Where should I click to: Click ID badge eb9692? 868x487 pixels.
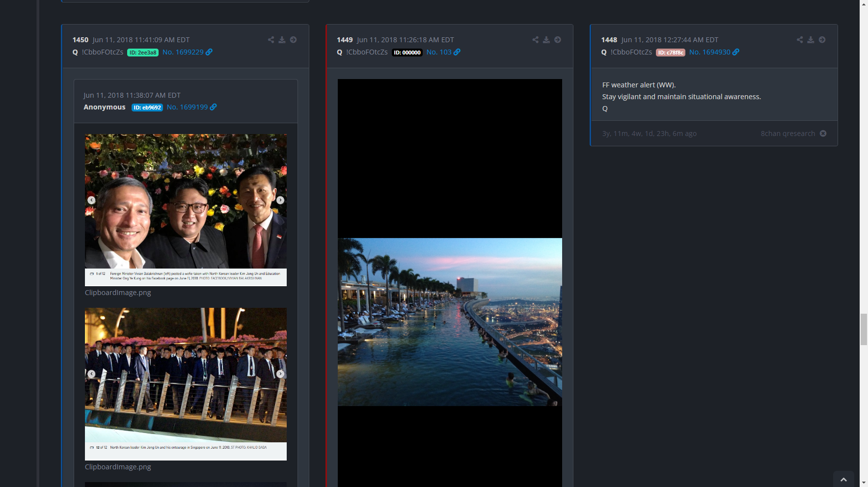(x=147, y=108)
